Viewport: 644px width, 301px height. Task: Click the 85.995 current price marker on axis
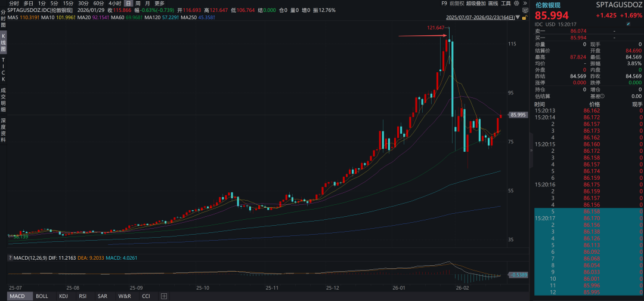517,115
